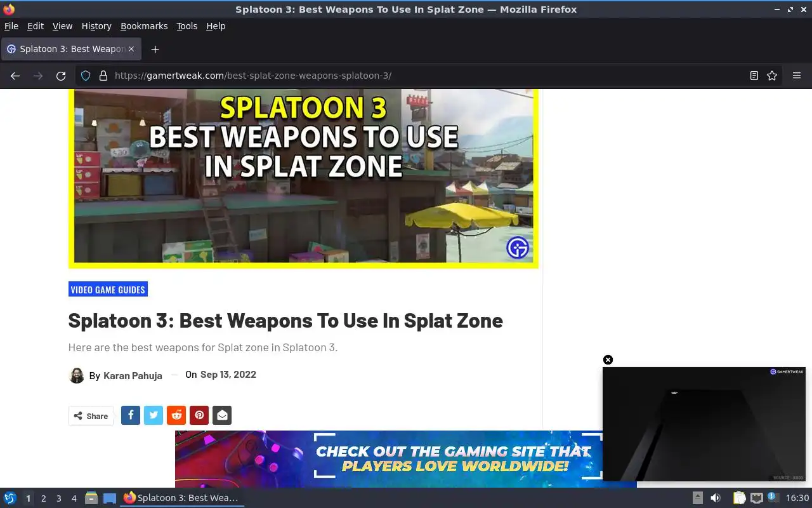Click the GamerTweak logo in video

tap(787, 372)
